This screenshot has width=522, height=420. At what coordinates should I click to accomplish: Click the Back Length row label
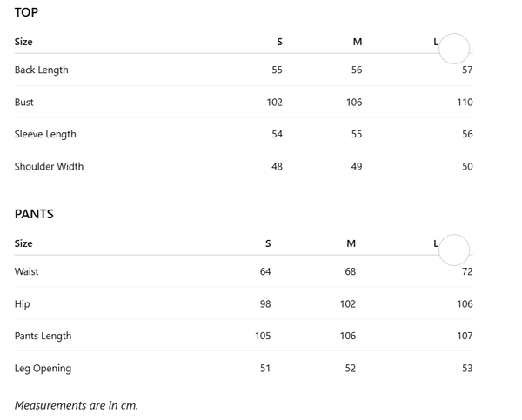click(41, 70)
